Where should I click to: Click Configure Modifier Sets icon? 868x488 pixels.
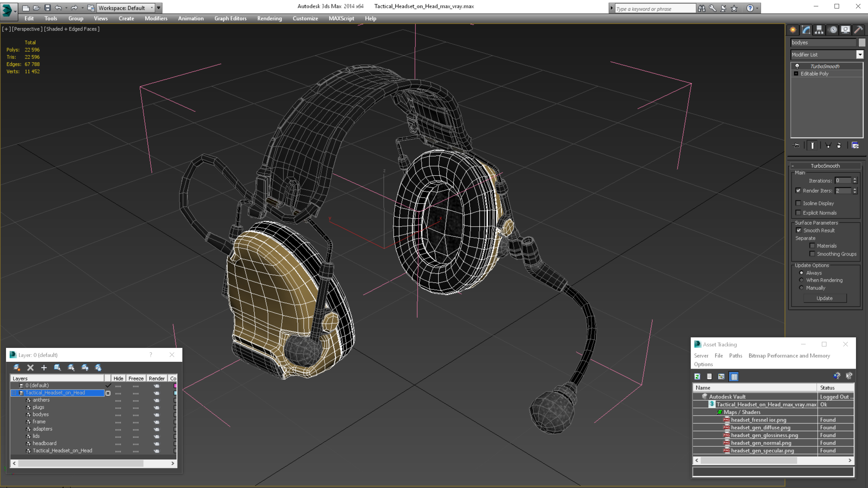click(x=855, y=145)
